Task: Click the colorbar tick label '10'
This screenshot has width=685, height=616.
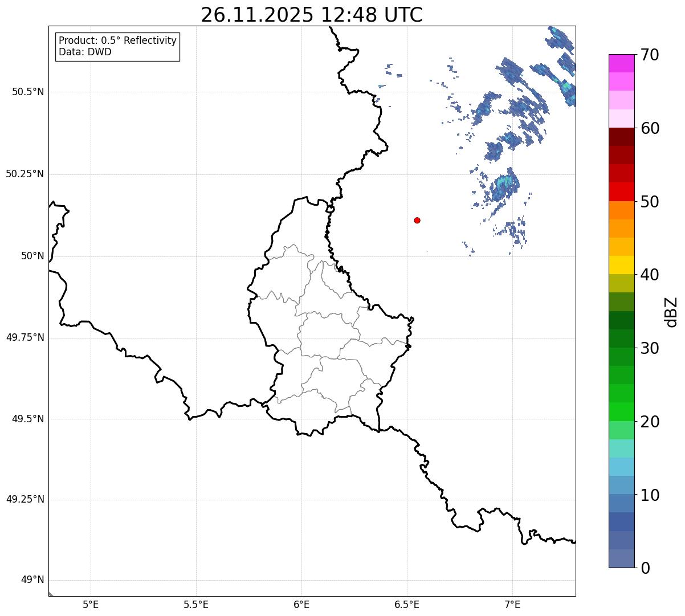Action: tap(650, 495)
